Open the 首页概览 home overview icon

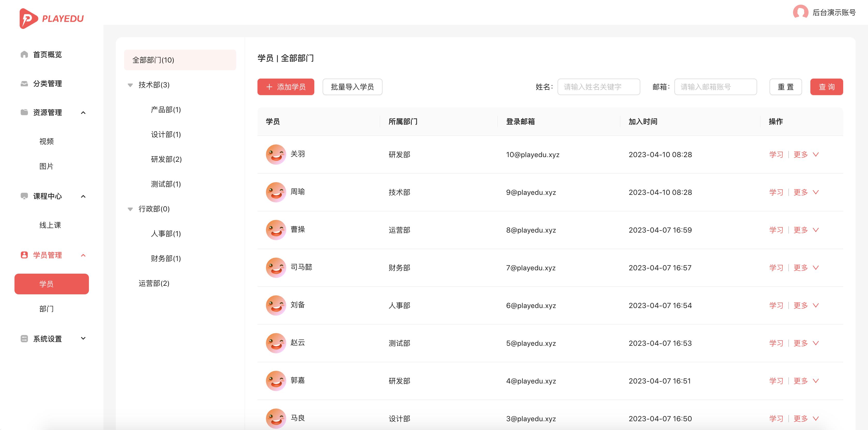click(x=24, y=54)
